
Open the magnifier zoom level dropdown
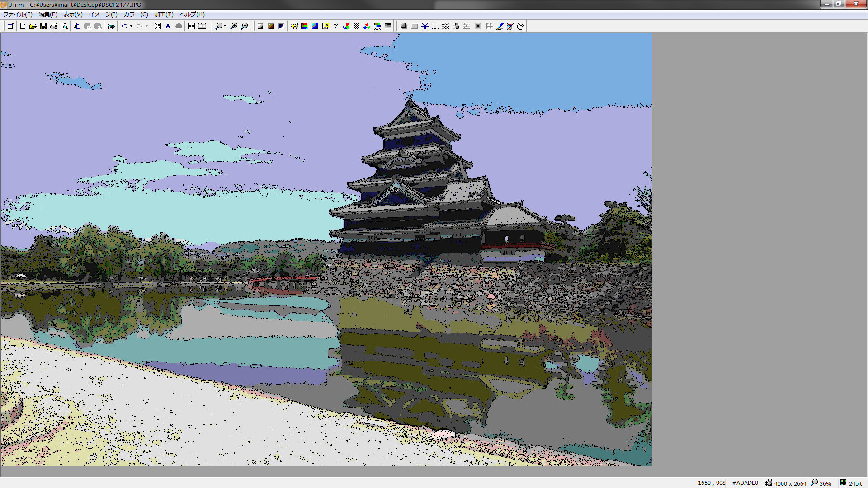click(x=225, y=26)
